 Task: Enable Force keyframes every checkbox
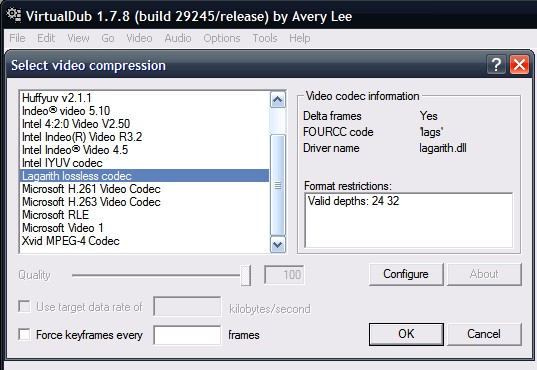point(24,334)
